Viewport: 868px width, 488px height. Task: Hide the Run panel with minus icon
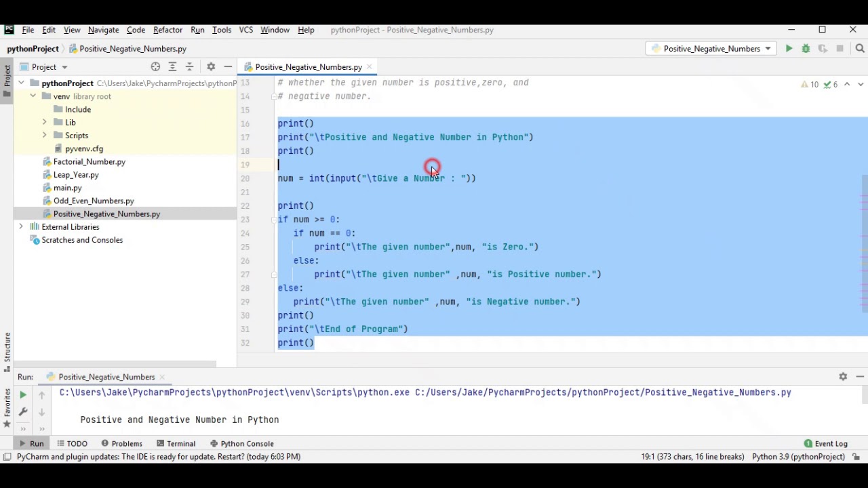pyautogui.click(x=860, y=377)
